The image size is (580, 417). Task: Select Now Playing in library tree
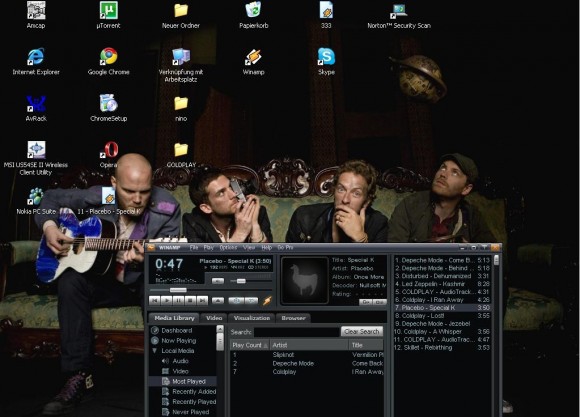pos(179,340)
